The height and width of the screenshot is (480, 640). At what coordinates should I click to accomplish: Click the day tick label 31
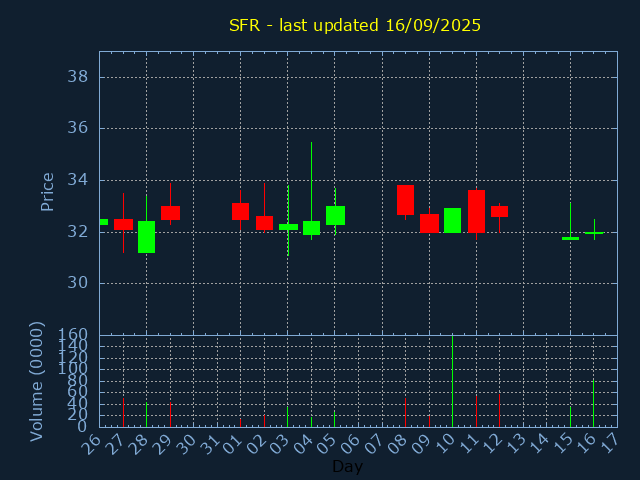click(x=209, y=444)
